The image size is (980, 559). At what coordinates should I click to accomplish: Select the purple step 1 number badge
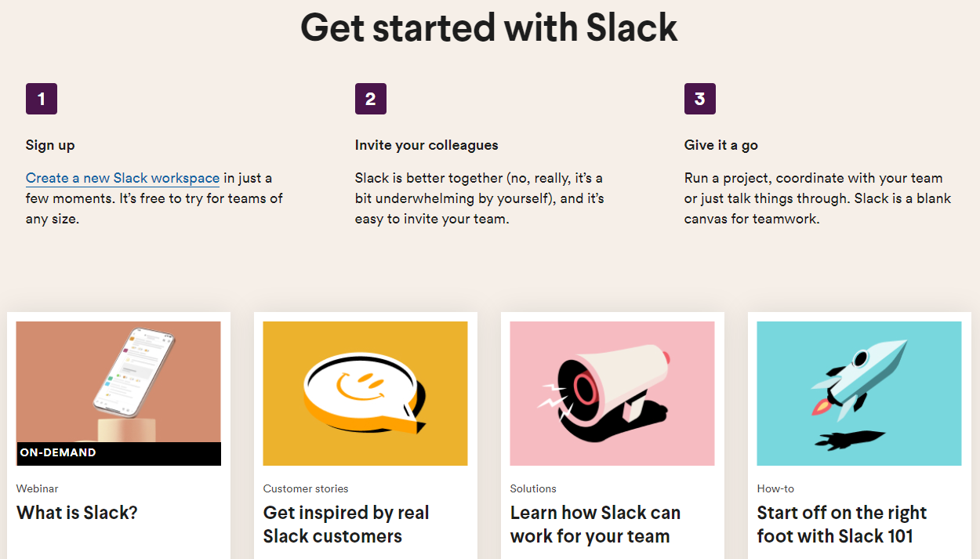point(42,99)
